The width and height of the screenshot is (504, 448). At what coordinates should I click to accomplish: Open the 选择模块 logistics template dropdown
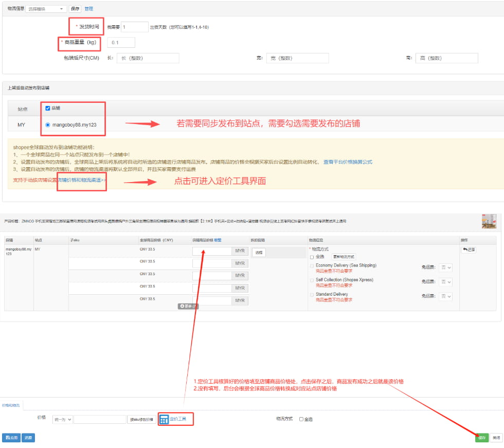pyautogui.click(x=46, y=9)
